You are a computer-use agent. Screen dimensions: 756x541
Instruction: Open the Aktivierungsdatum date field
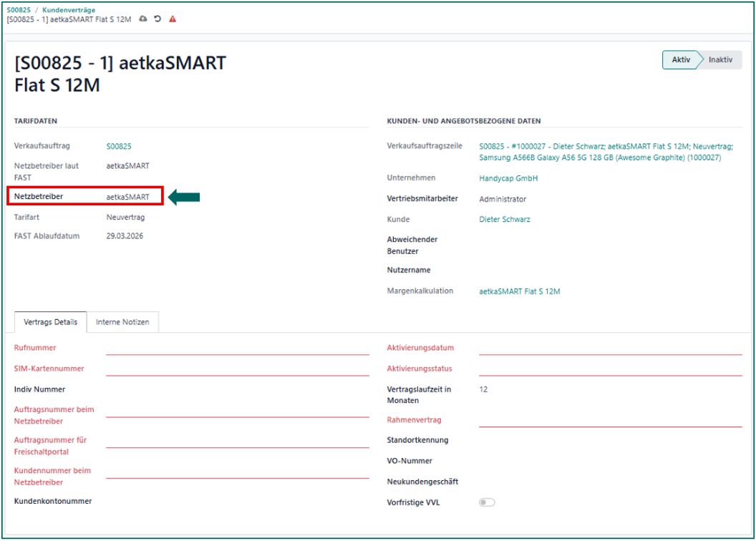click(610, 348)
